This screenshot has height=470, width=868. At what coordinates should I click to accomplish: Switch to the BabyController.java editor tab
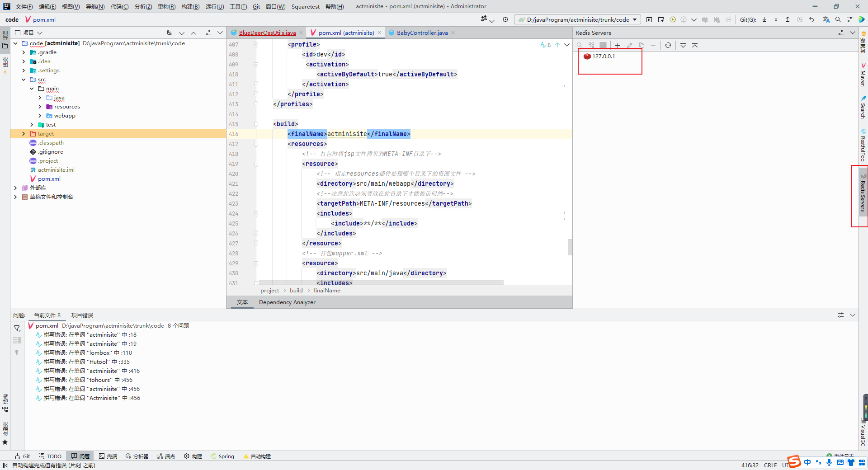pos(422,33)
